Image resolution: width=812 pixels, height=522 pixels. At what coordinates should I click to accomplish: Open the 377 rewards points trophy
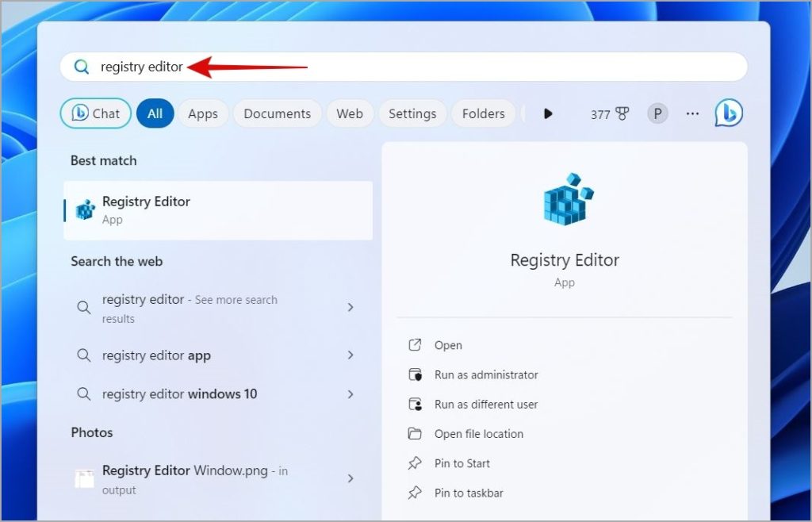(610, 114)
